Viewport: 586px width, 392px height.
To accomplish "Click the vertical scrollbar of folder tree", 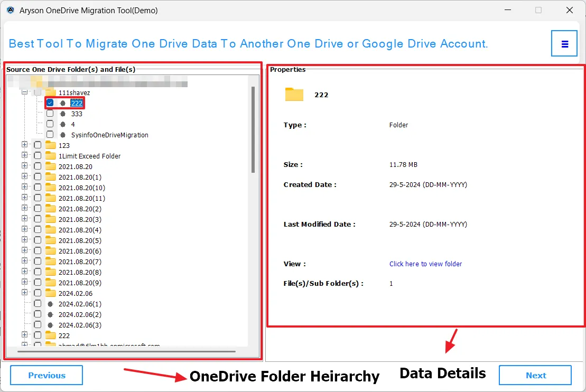I will click(253, 129).
